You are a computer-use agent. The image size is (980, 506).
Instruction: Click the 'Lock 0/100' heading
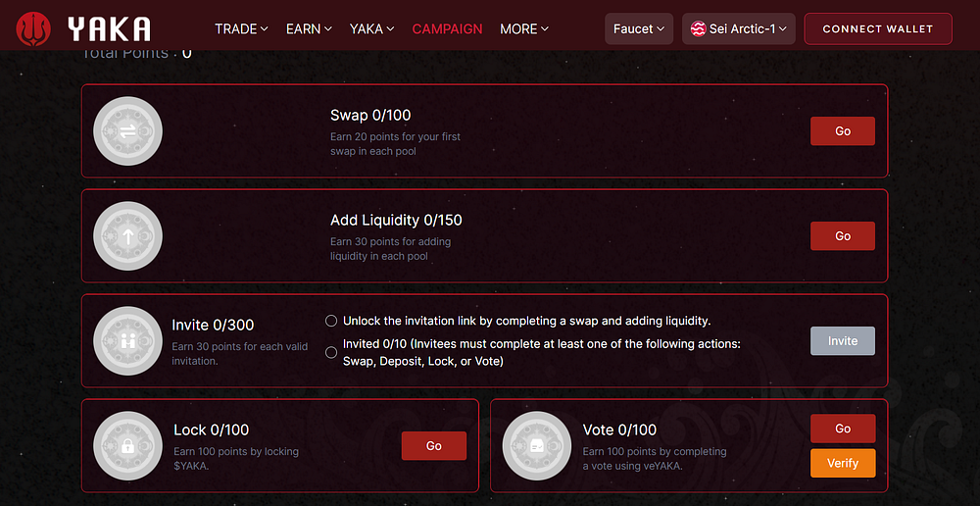212,430
